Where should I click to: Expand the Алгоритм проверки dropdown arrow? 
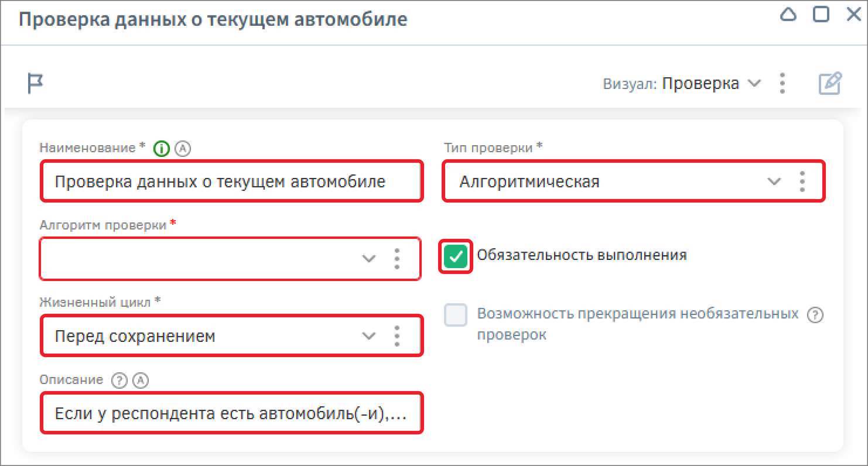click(368, 258)
